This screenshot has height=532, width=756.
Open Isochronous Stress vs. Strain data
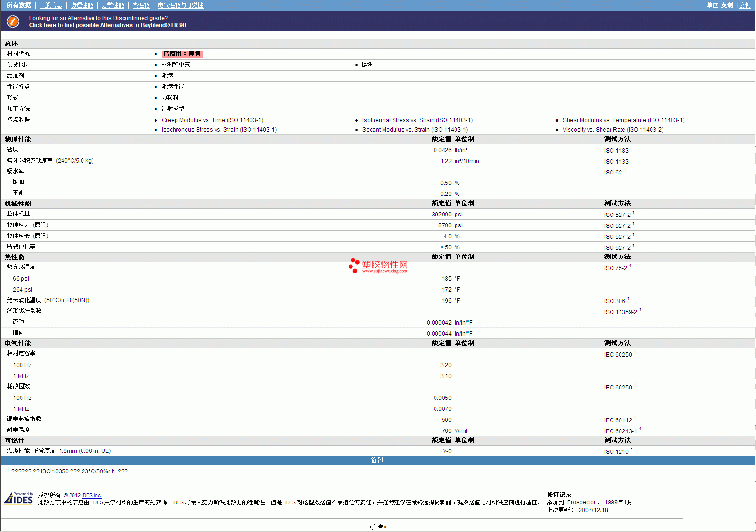pos(219,130)
